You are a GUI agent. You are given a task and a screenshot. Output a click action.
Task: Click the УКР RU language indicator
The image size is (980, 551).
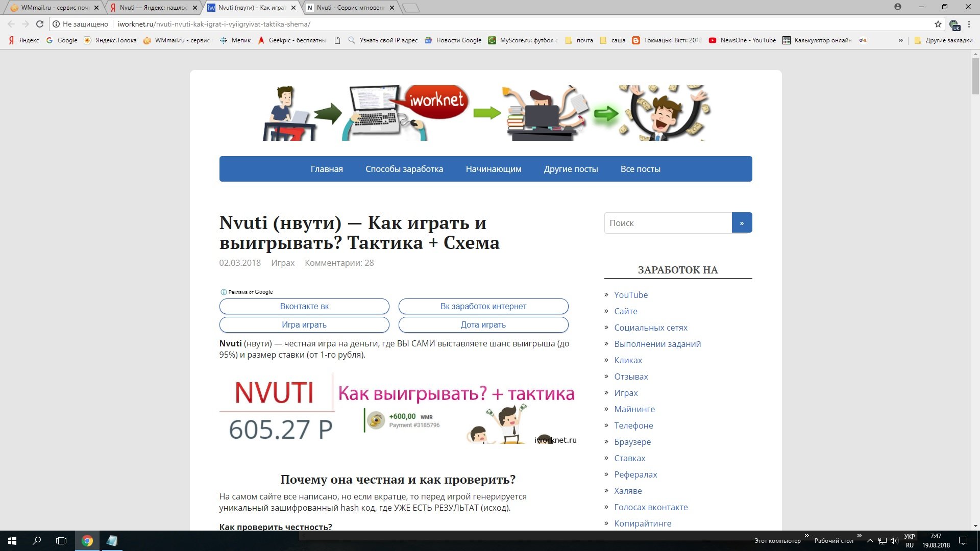point(910,541)
